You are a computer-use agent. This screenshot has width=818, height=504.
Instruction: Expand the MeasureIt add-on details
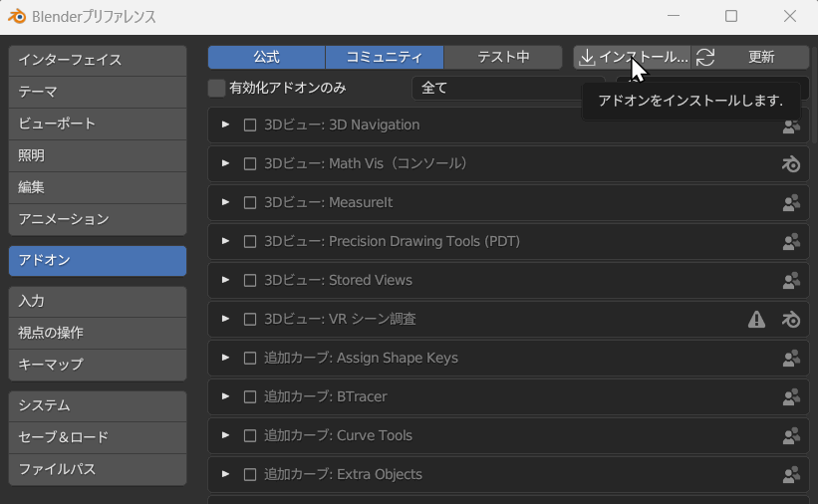[x=225, y=202]
